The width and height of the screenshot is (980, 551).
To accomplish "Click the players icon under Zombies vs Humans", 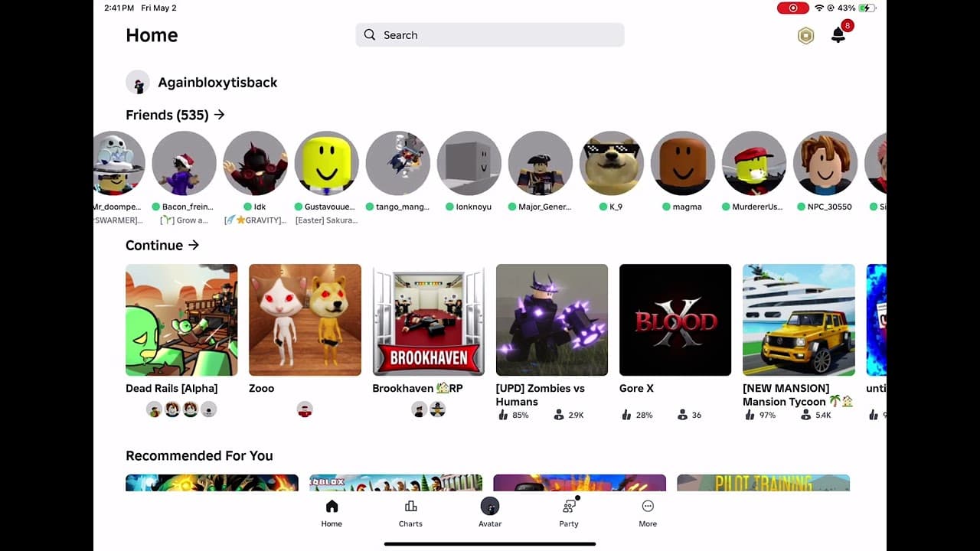I will click(559, 415).
